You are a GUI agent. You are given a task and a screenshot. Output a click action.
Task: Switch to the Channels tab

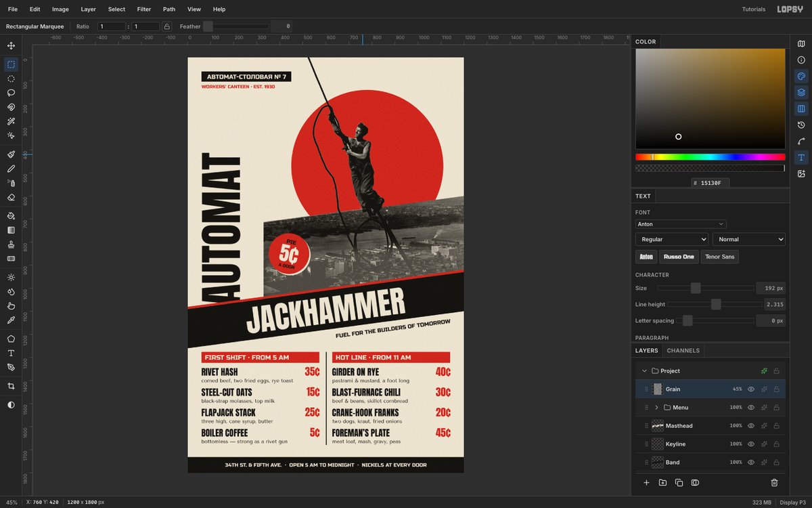(683, 351)
